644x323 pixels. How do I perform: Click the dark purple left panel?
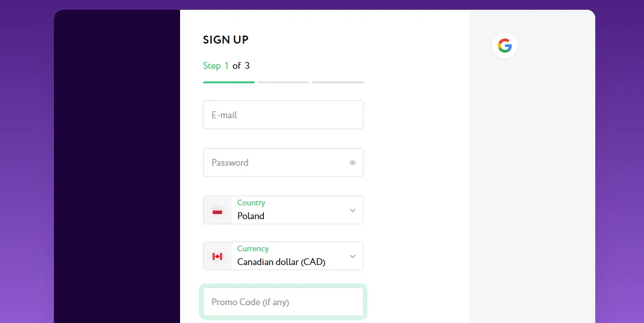coord(117,166)
